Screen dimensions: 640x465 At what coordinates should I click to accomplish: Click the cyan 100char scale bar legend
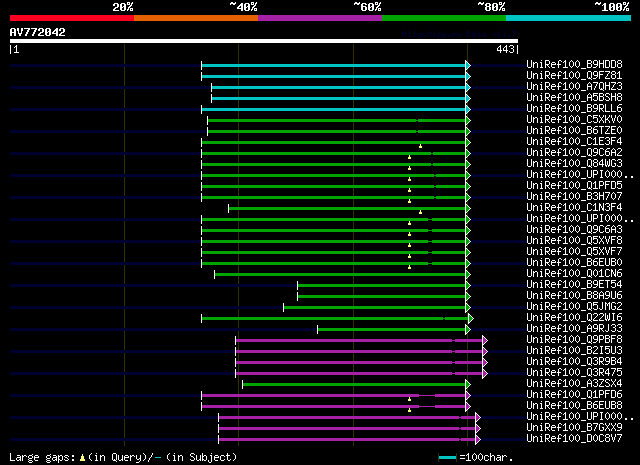coord(447,458)
